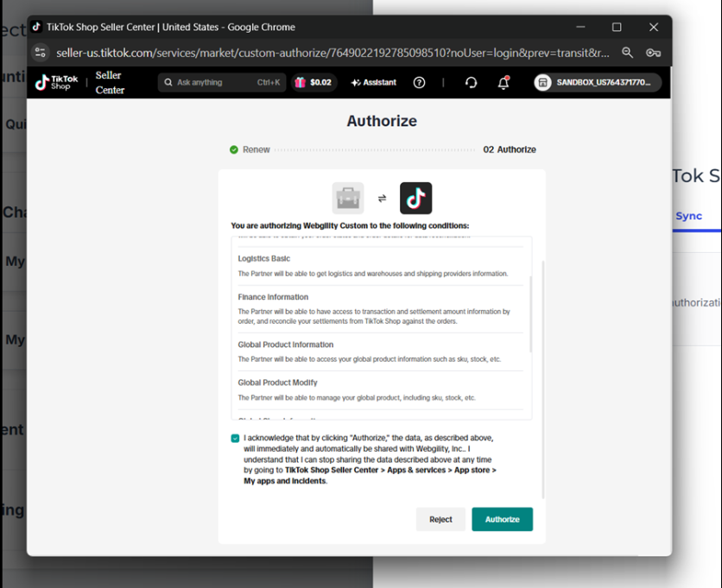Click the browser address bar URL
This screenshot has width=722, height=588.
click(x=332, y=53)
